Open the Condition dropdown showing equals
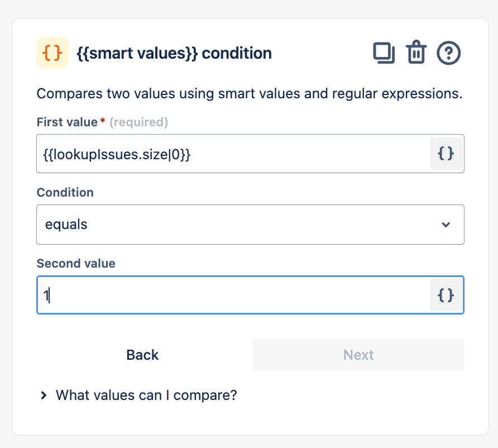The image size is (498, 448). click(250, 225)
